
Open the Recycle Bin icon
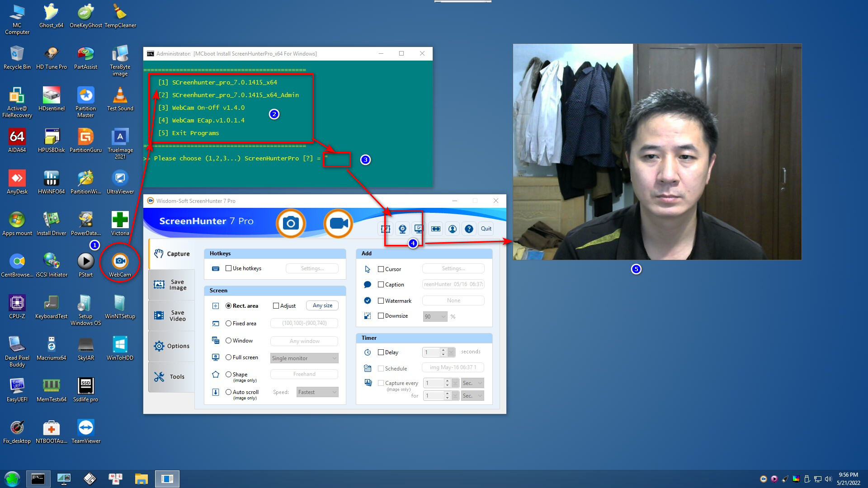[17, 57]
